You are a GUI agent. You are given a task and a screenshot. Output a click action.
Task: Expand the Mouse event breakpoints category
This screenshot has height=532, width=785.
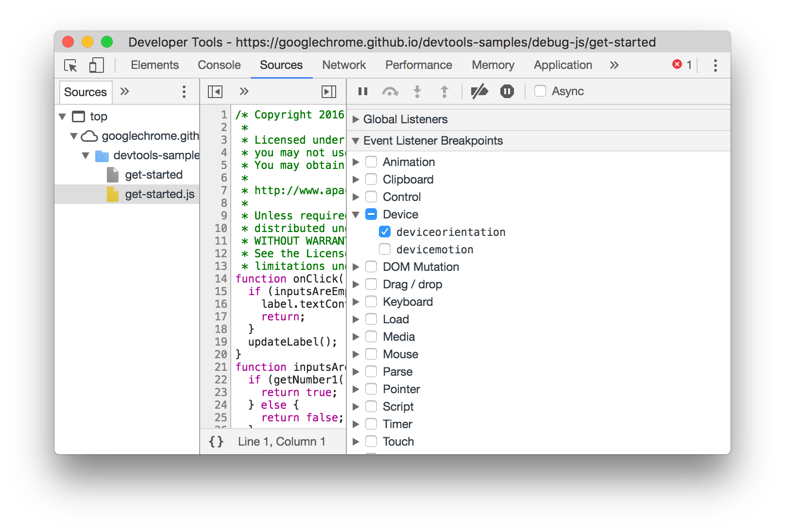(x=356, y=354)
